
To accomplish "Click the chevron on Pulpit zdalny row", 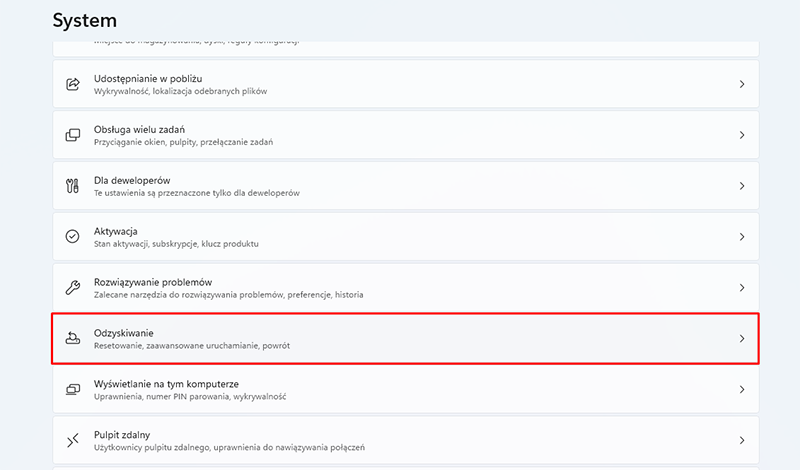I will pyautogui.click(x=742, y=440).
